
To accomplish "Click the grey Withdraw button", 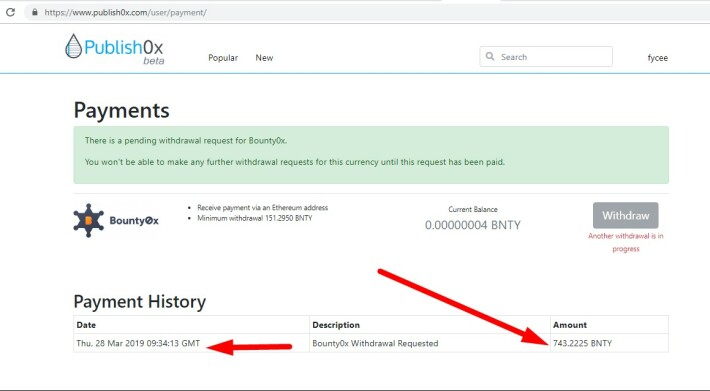I will coord(625,215).
